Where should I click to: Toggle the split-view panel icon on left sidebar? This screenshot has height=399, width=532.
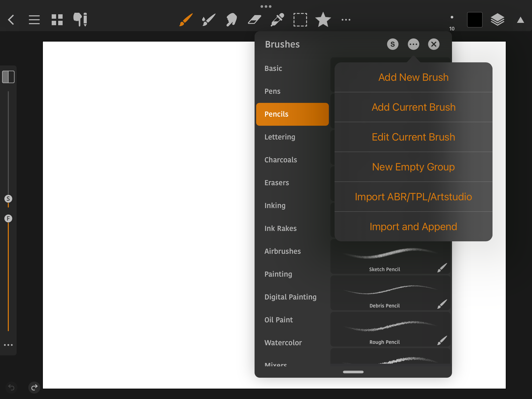pos(8,77)
